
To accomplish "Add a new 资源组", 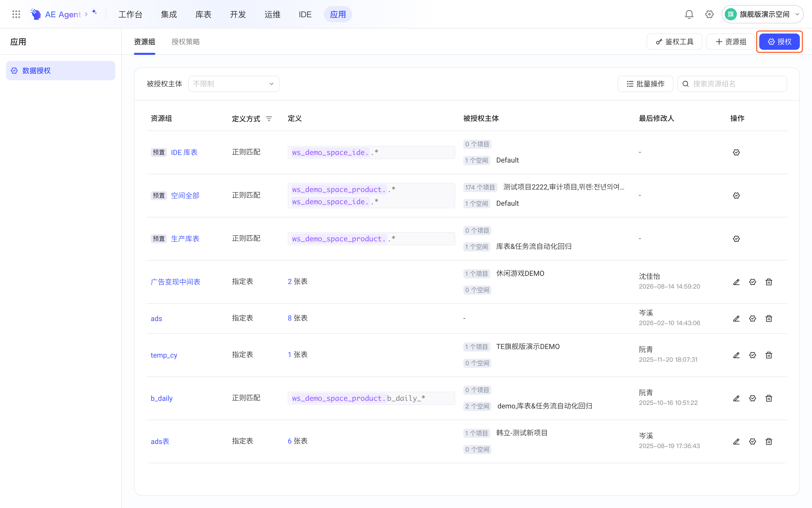I will click(731, 42).
